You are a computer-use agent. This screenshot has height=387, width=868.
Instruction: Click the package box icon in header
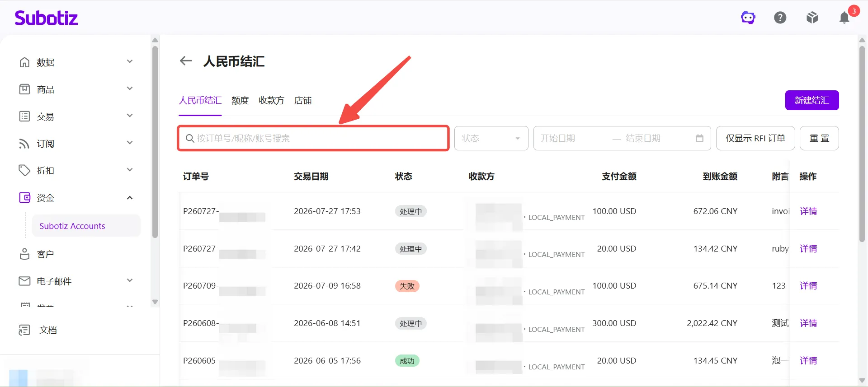(812, 18)
